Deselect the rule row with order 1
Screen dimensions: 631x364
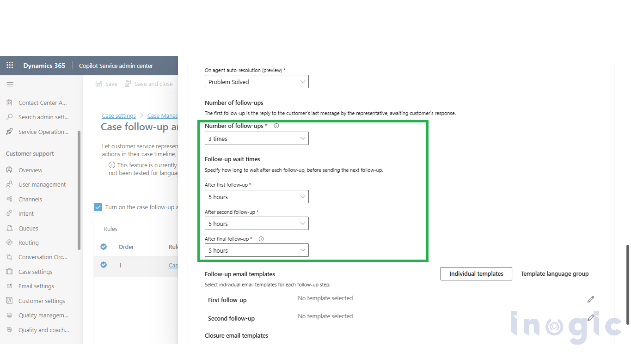pos(104,265)
